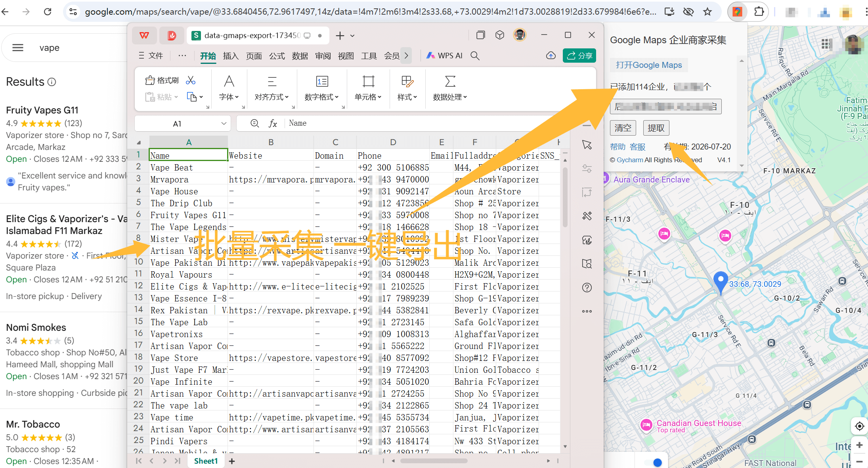The width and height of the screenshot is (868, 468).
Task: Switch to the 数据 ribbon tab
Action: (x=300, y=56)
